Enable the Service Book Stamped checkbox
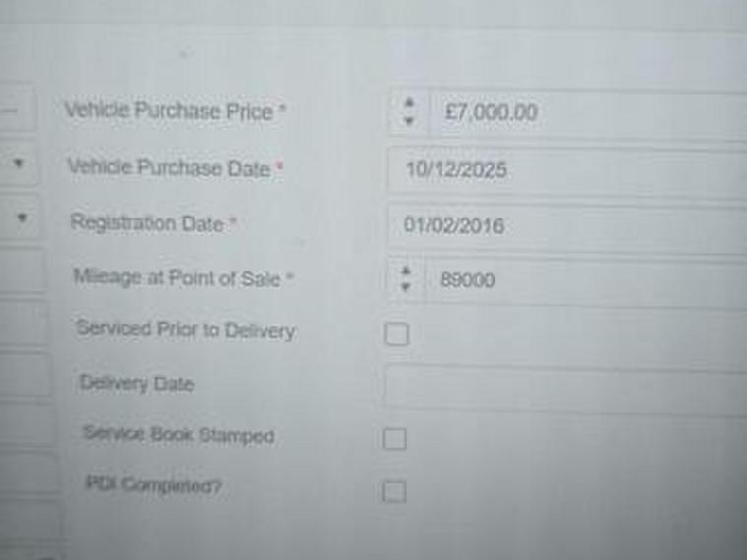Viewport: 747px width, 560px height. coord(395,439)
